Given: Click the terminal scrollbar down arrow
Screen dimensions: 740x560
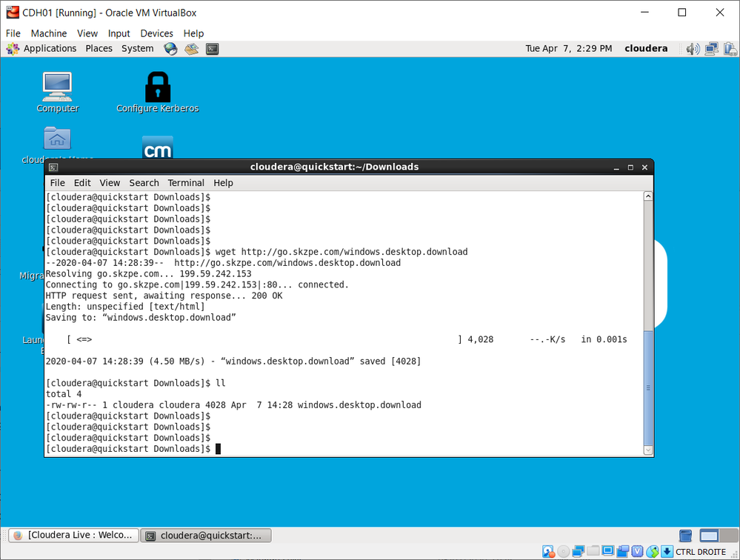Looking at the screenshot, I should [648, 450].
